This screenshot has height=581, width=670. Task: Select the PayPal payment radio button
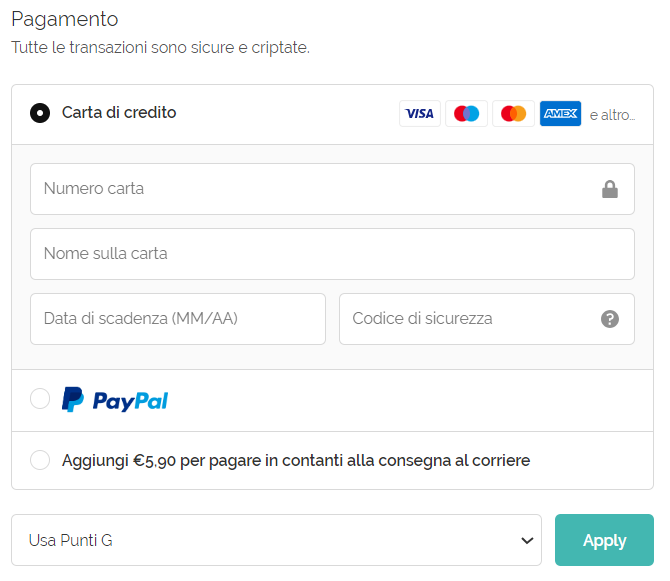coord(40,399)
